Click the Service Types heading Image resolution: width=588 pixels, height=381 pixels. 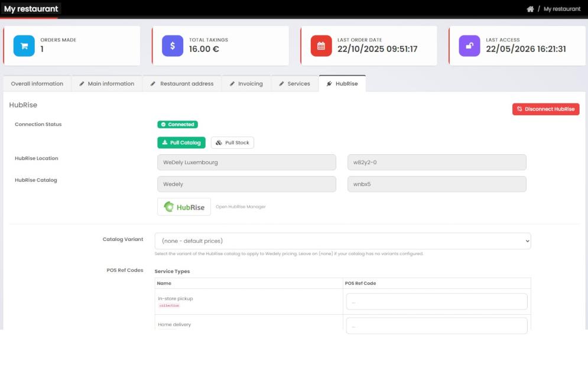[x=172, y=271]
